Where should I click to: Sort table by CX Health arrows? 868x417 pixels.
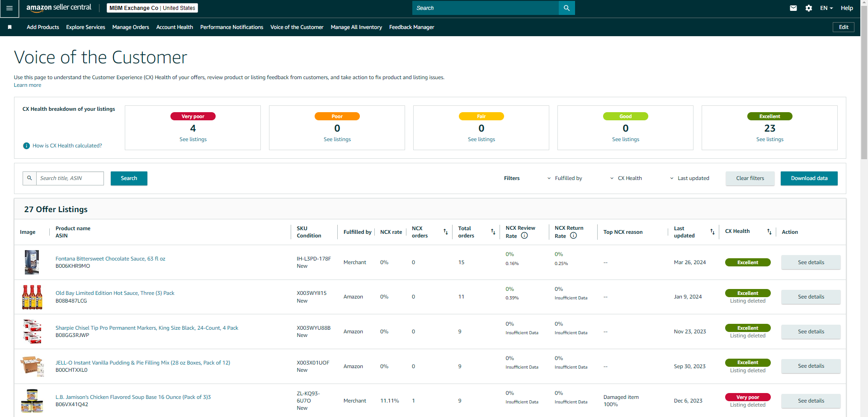769,232
